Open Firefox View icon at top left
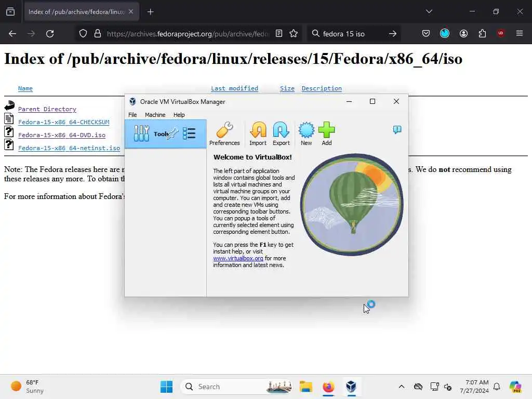The image size is (532, 399). (10, 12)
